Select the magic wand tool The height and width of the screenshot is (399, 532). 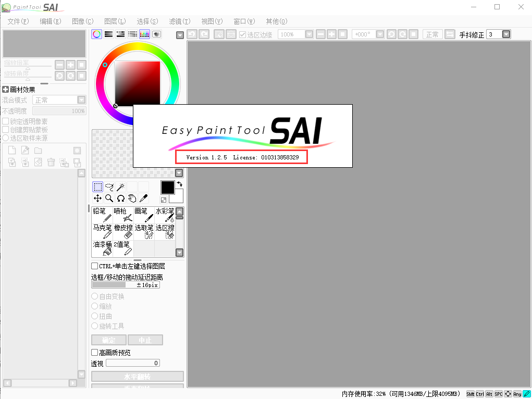tap(121, 186)
